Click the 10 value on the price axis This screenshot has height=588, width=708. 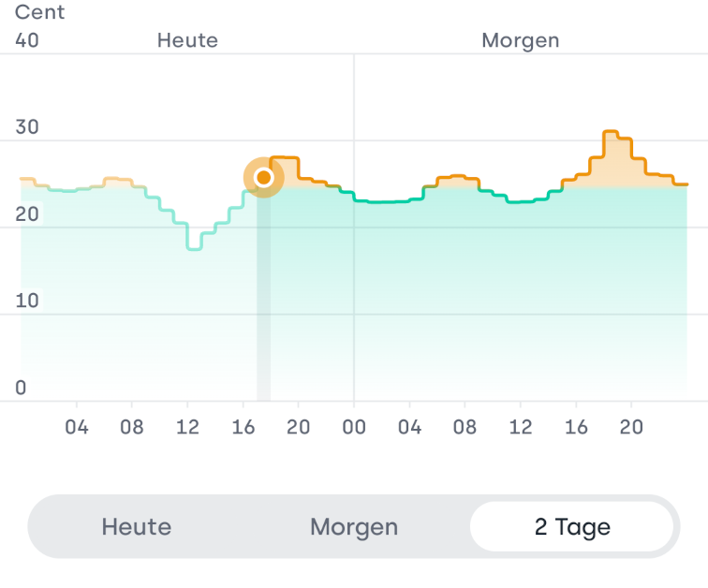[27, 301]
